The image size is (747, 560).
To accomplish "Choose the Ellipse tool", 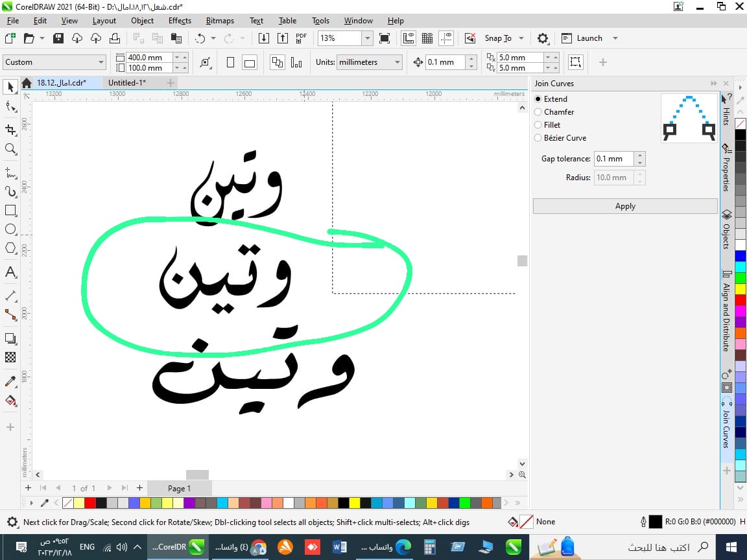I will [10, 229].
